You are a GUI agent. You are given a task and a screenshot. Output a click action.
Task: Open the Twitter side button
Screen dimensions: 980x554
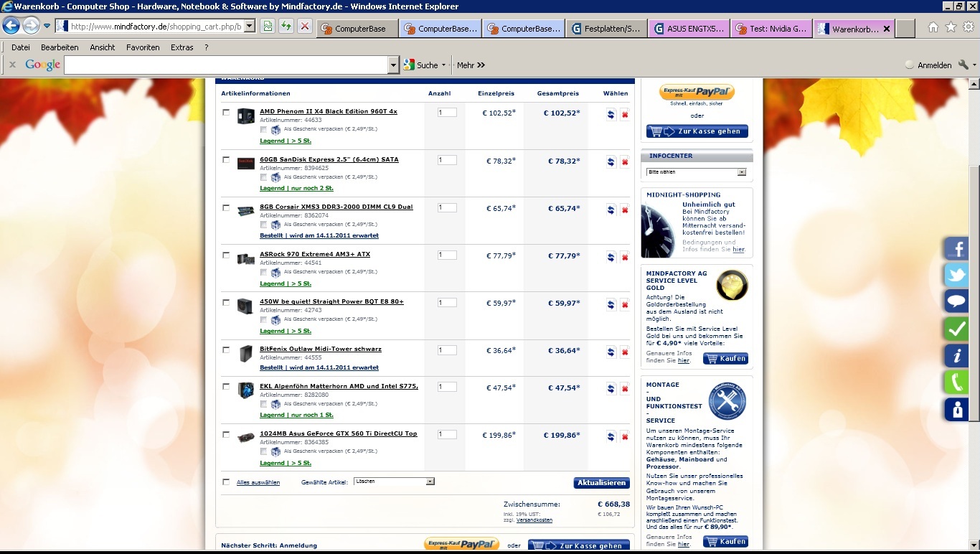(x=956, y=276)
